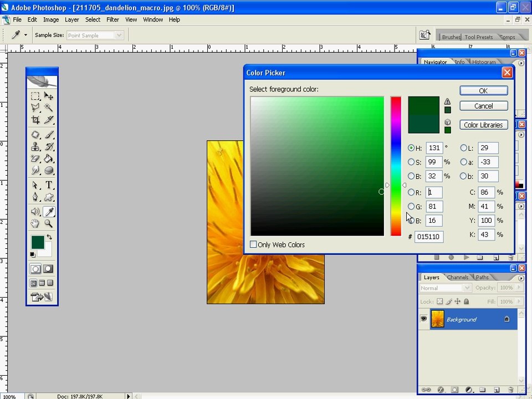Click the foreground color swatch in toolbox
This screenshot has width=532, height=399.
tap(38, 242)
